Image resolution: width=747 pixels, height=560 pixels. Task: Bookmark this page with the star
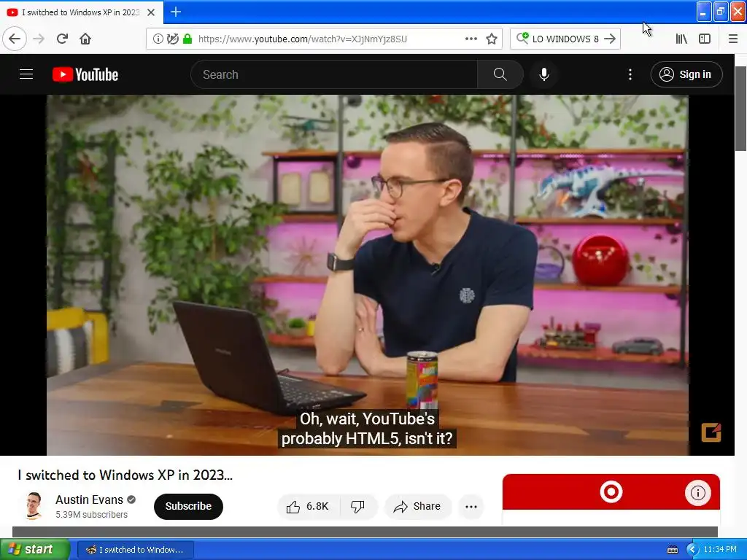(492, 39)
